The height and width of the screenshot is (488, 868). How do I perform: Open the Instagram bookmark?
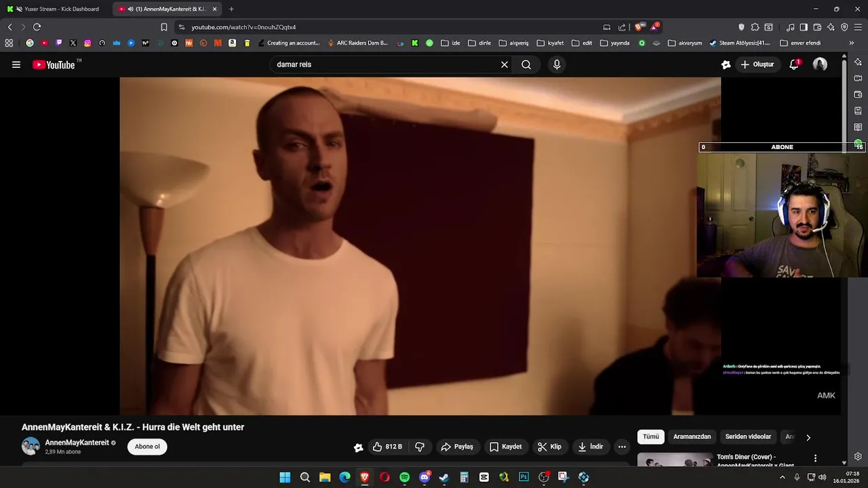(x=87, y=43)
